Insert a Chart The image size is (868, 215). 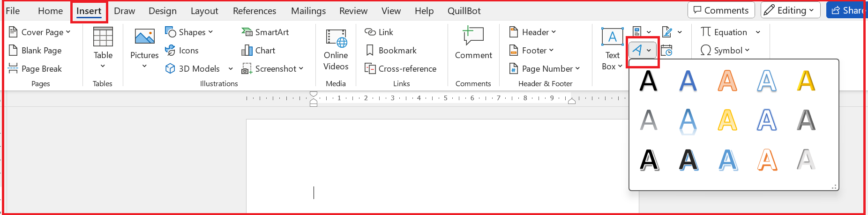coord(258,50)
